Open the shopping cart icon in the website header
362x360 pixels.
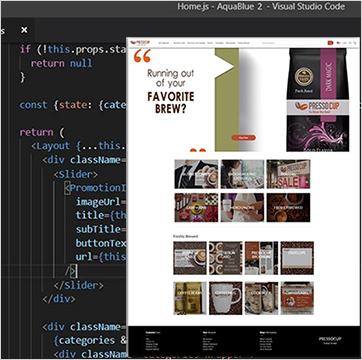click(x=355, y=43)
